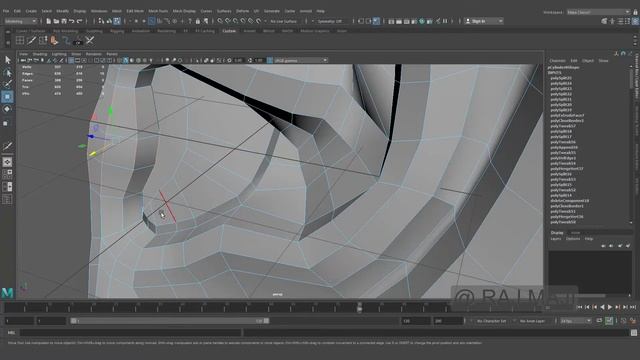The height and width of the screenshot is (360, 640).
Task: Open Channels menu in Channel Box
Action: pyautogui.click(x=557, y=61)
